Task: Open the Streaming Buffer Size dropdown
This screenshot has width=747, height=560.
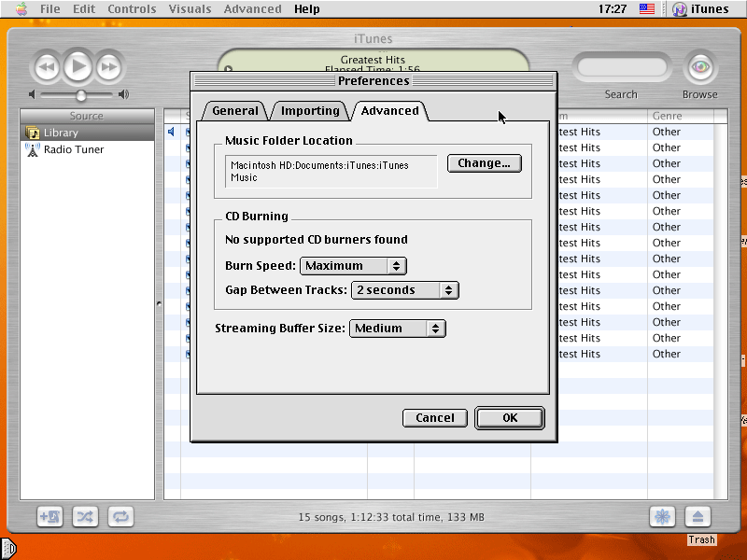Action: (398, 329)
